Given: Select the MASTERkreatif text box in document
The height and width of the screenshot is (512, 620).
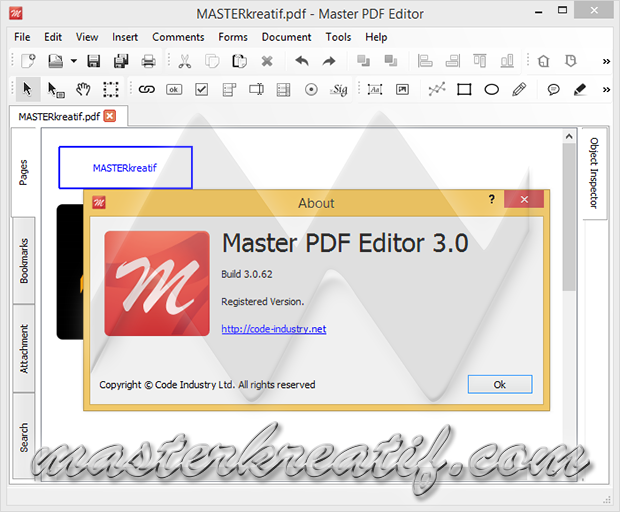Looking at the screenshot, I should point(125,168).
